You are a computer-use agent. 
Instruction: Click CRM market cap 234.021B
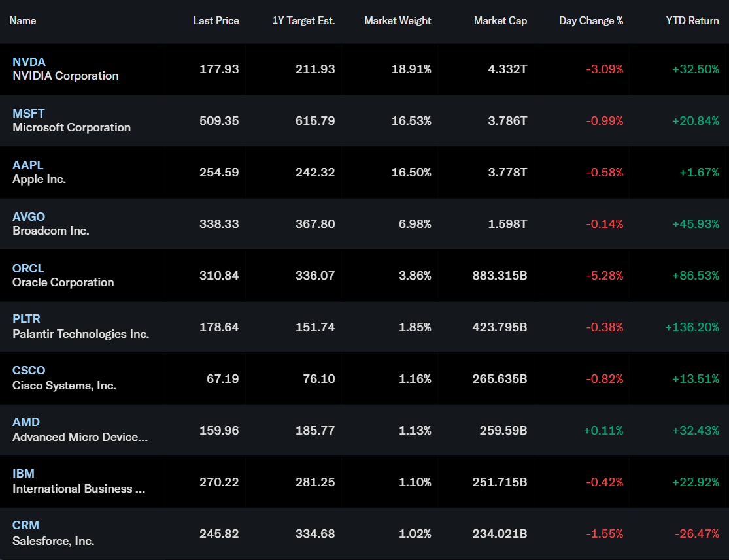[500, 533]
